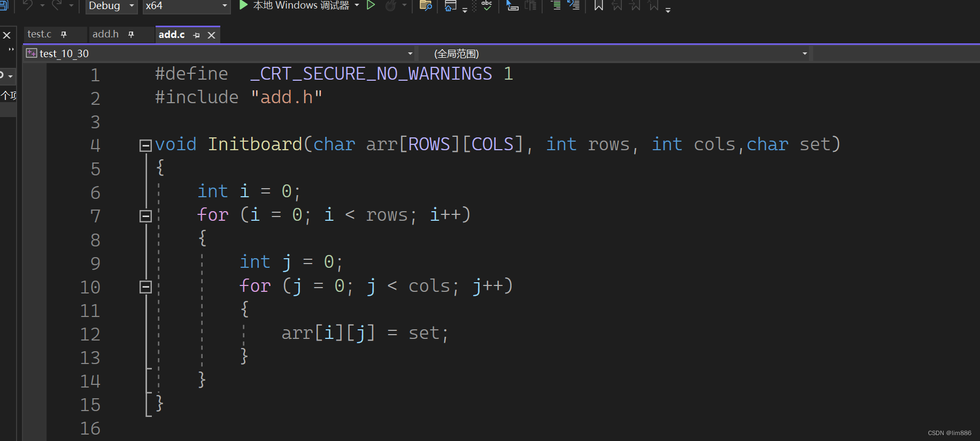Open the global scope (全局范围) dropdown

click(x=614, y=53)
